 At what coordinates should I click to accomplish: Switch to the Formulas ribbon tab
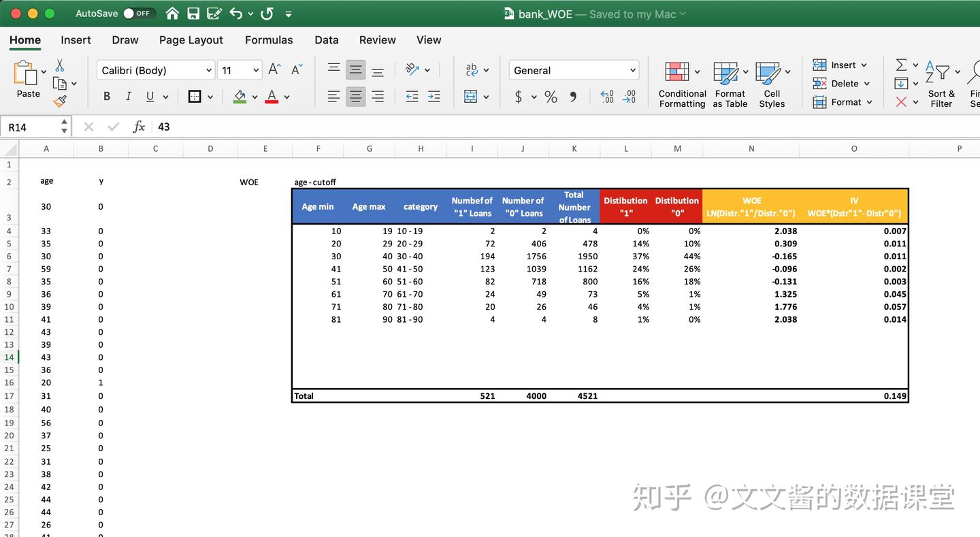coord(269,40)
